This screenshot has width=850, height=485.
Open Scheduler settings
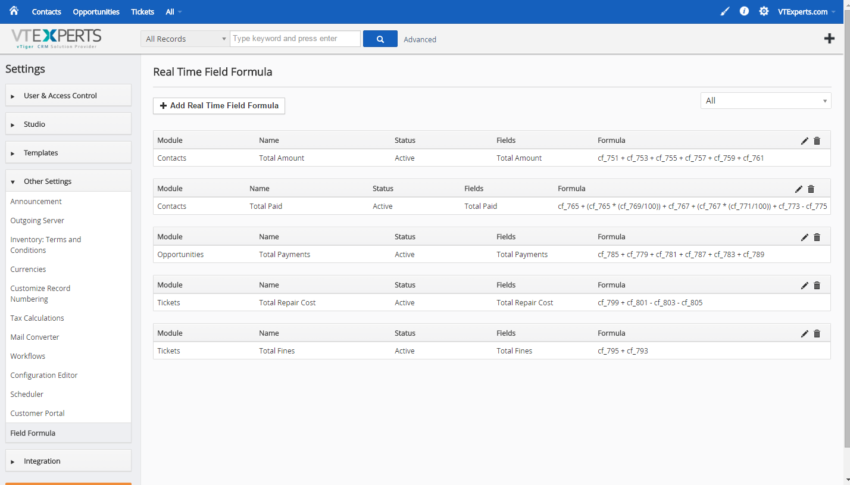(x=27, y=394)
